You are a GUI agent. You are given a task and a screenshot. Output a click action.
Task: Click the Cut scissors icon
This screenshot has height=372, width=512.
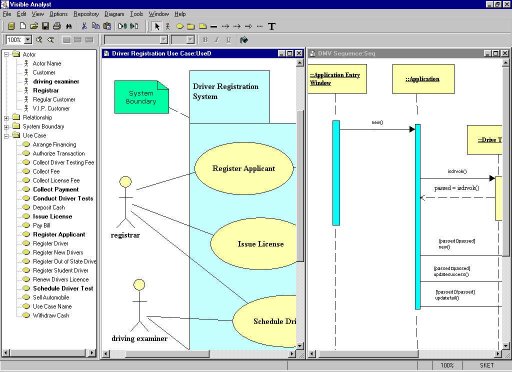[x=84, y=26]
